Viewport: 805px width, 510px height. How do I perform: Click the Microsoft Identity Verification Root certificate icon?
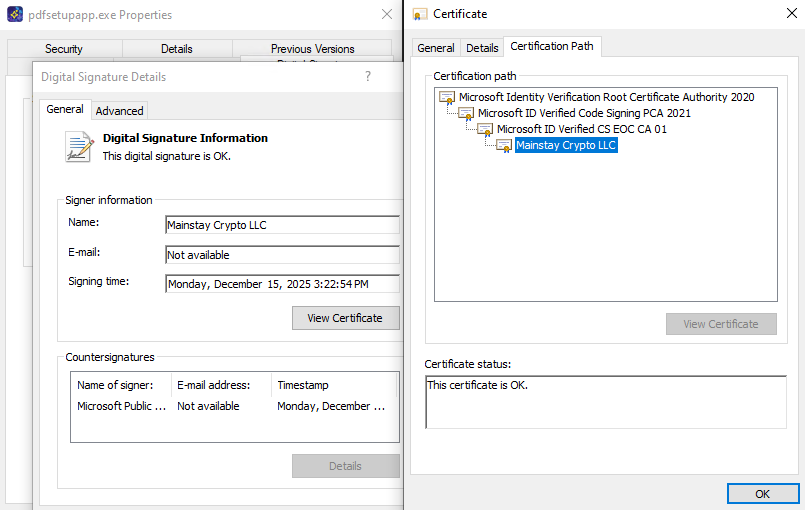pos(447,98)
